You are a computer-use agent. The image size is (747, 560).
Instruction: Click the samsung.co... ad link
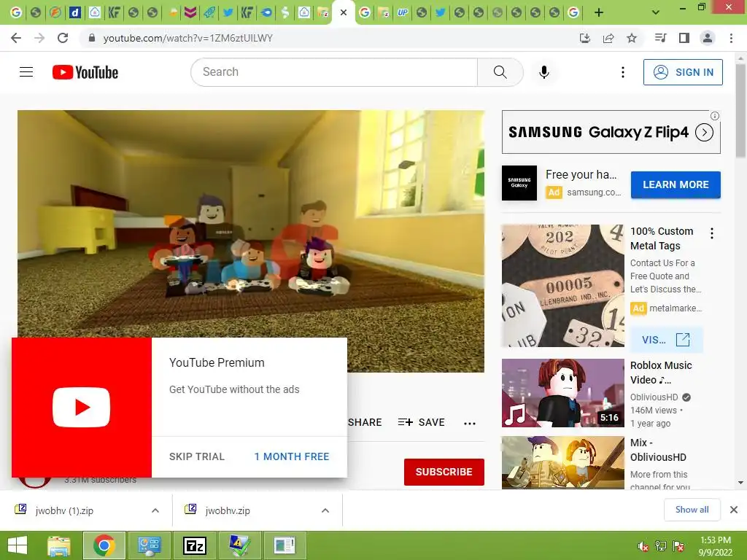click(x=594, y=192)
